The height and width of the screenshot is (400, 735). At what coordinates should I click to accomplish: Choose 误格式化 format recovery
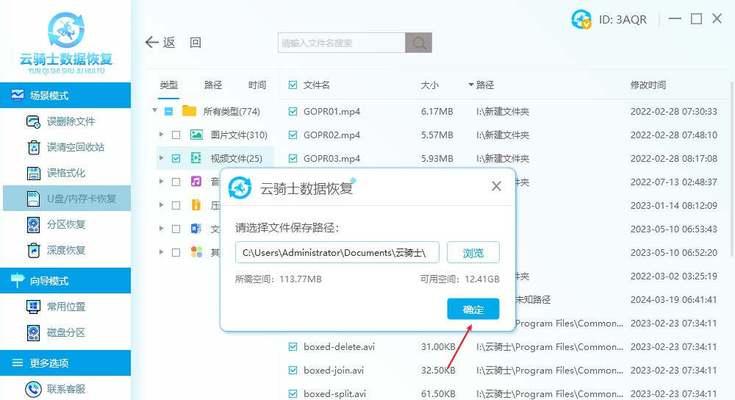(x=55, y=173)
